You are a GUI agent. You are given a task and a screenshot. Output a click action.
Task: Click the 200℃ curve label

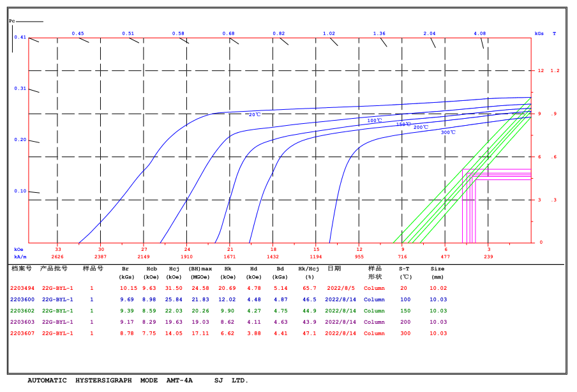pos(421,127)
